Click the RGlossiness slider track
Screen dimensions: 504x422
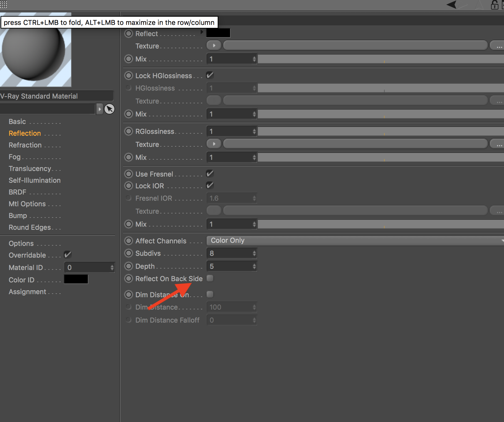tap(381, 131)
